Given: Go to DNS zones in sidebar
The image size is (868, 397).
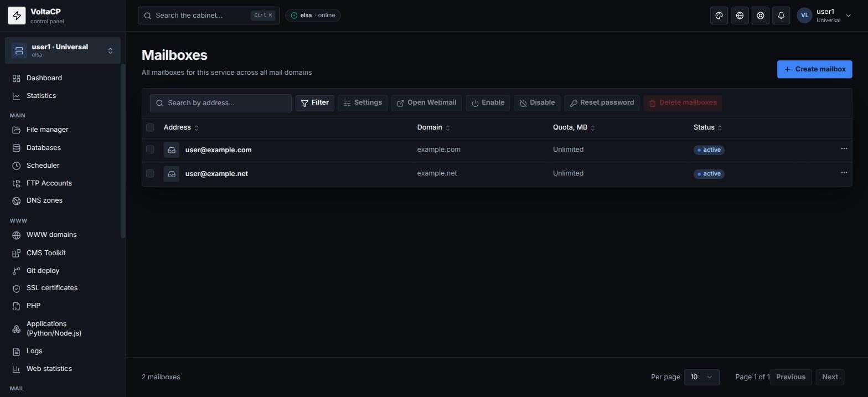Looking at the screenshot, I should click(44, 200).
